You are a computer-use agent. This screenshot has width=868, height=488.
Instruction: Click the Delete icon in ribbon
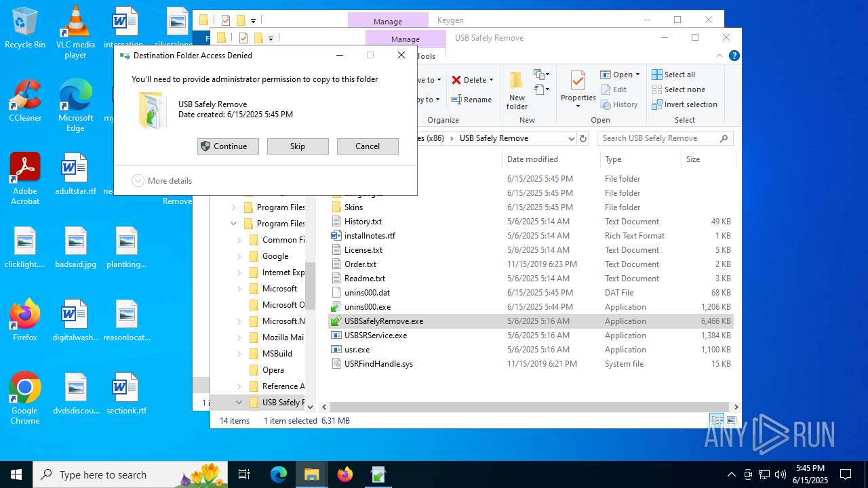(x=457, y=80)
